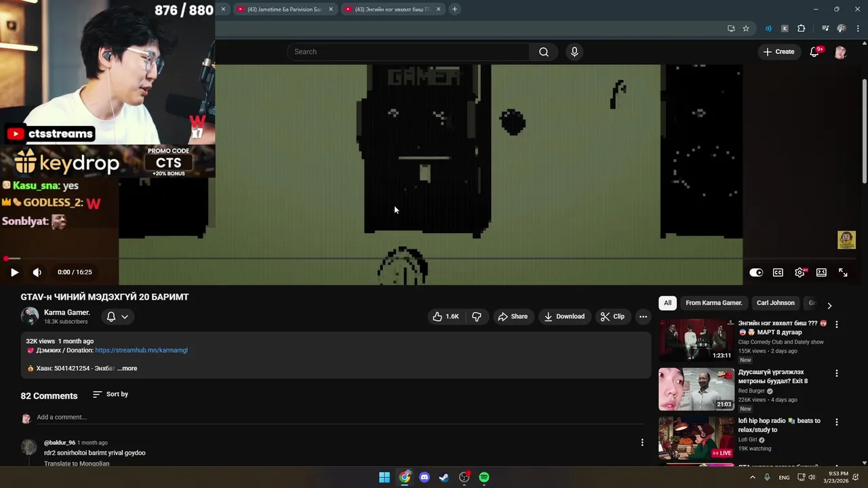868x488 pixels.
Task: Open options for the Clap Comedy Club video
Action: [x=837, y=325]
